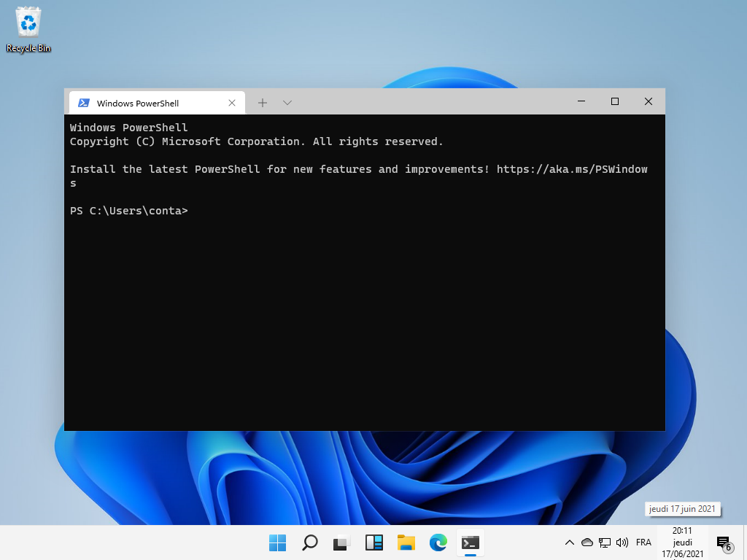Open the Widgets panel from taskbar

tap(374, 542)
